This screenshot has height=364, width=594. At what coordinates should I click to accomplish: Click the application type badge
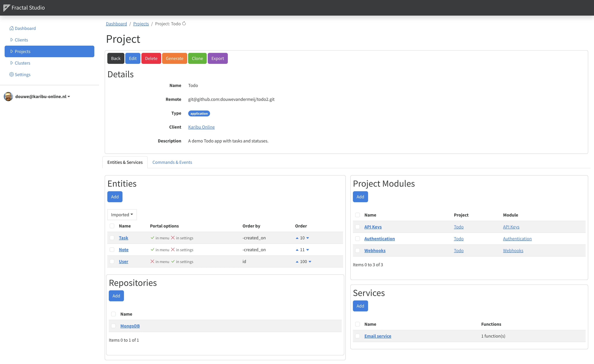199,113
